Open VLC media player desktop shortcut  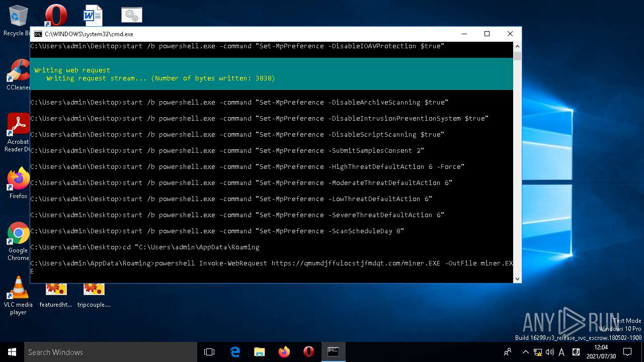[x=18, y=296]
